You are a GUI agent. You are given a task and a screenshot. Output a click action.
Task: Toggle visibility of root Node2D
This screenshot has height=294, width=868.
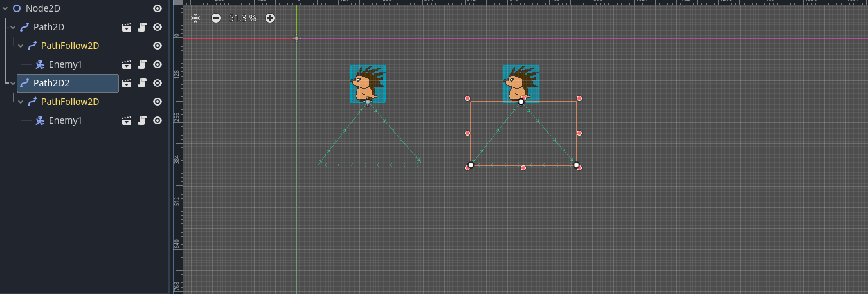(x=158, y=8)
